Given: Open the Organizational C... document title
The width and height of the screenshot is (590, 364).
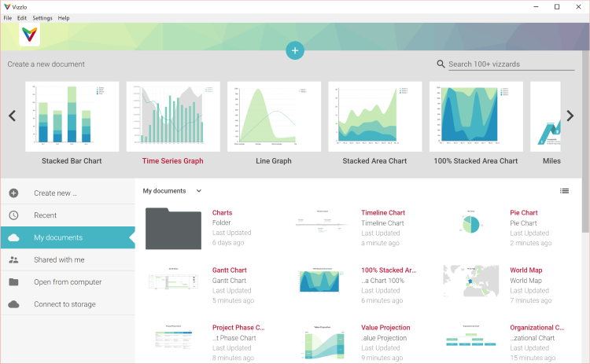Looking at the screenshot, I should coord(537,328).
